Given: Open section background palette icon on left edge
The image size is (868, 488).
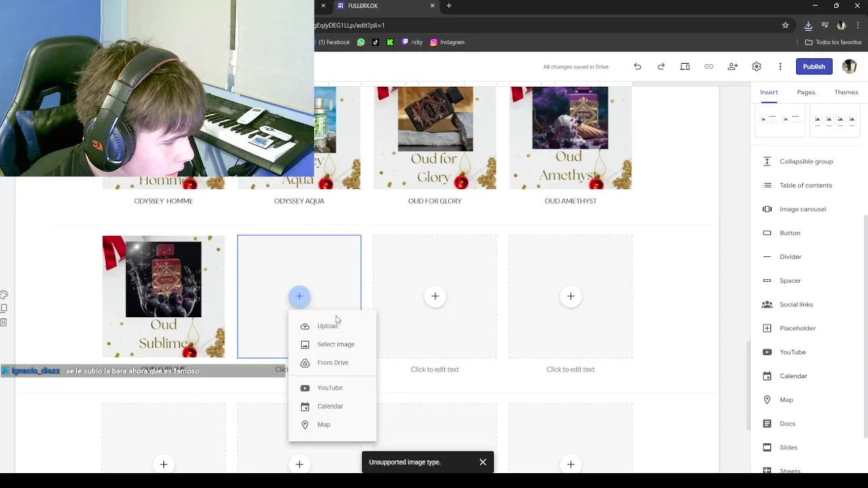Looking at the screenshot, I should 4,295.
